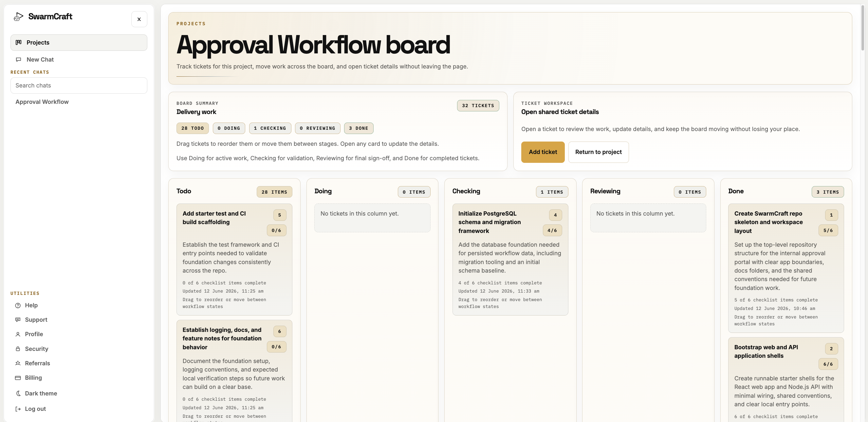
Task: Open 'Bootstrap web and API application shells' ticket
Action: [x=786, y=380]
